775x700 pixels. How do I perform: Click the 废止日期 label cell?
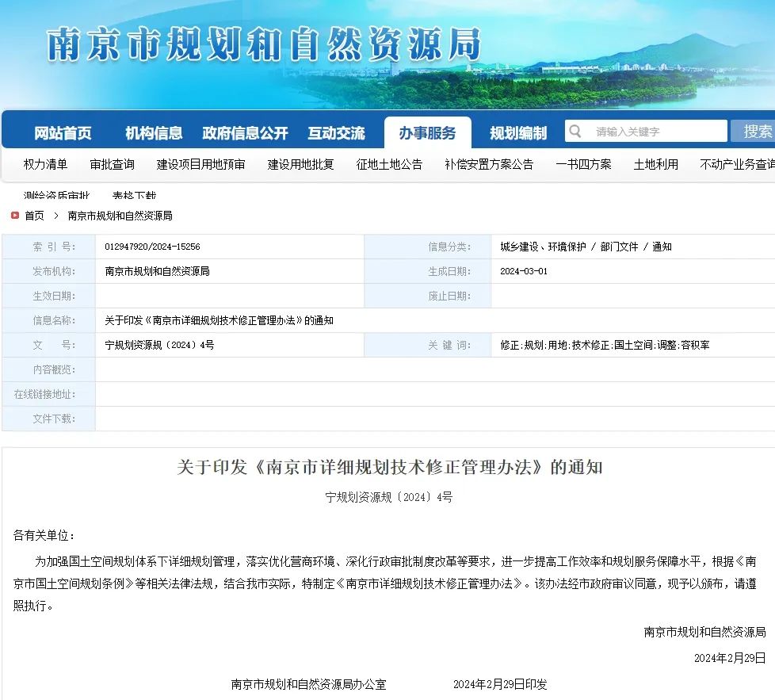click(x=428, y=296)
